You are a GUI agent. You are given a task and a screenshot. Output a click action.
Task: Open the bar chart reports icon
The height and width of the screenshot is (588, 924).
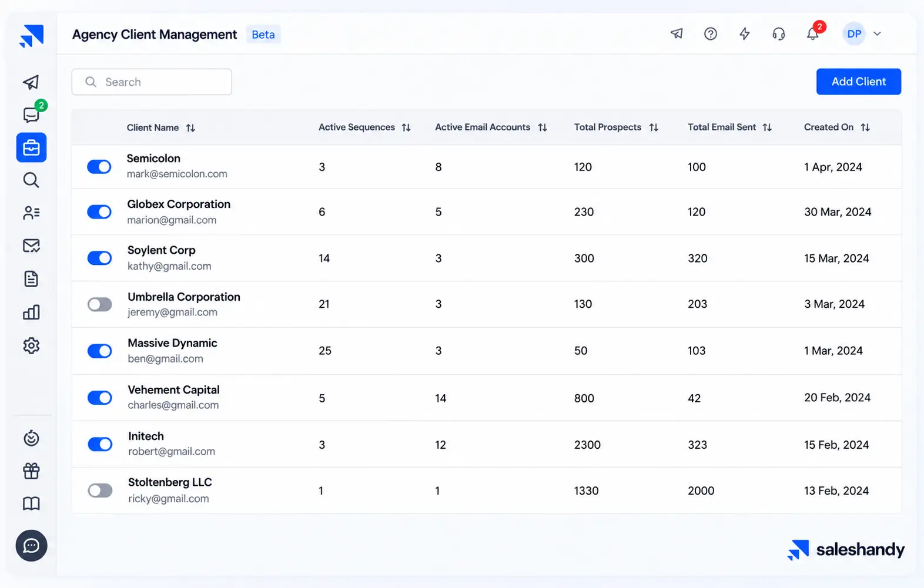coord(31,312)
